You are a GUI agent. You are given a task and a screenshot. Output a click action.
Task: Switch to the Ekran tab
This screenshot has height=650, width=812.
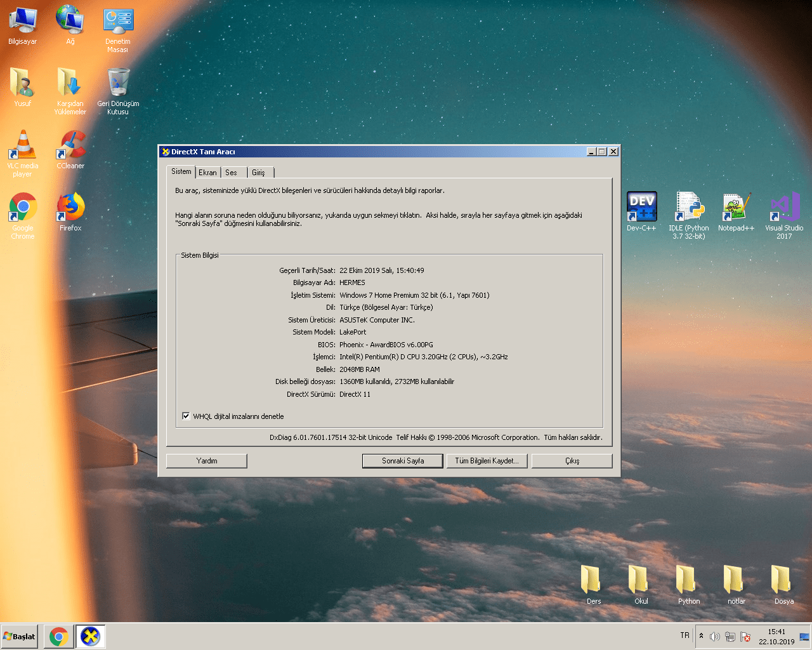(x=207, y=173)
